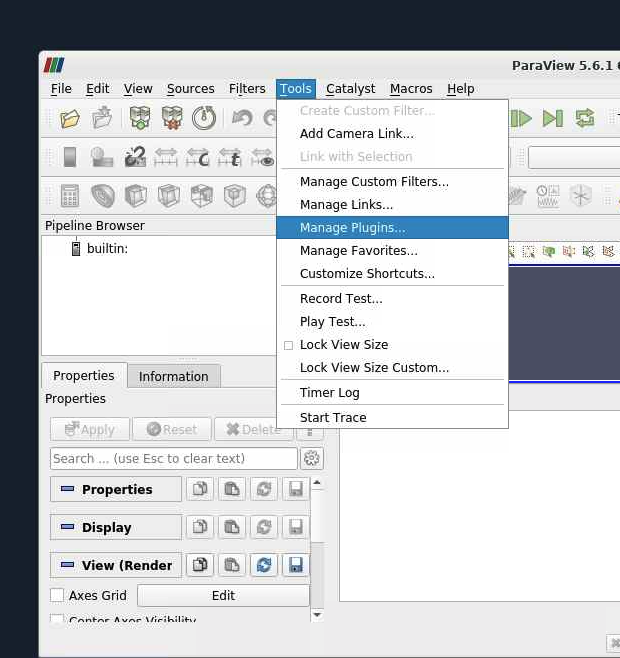Viewport: 620px width, 658px height.
Task: Toggle the Auto Apply circular icon
Action: pyautogui.click(x=204, y=118)
